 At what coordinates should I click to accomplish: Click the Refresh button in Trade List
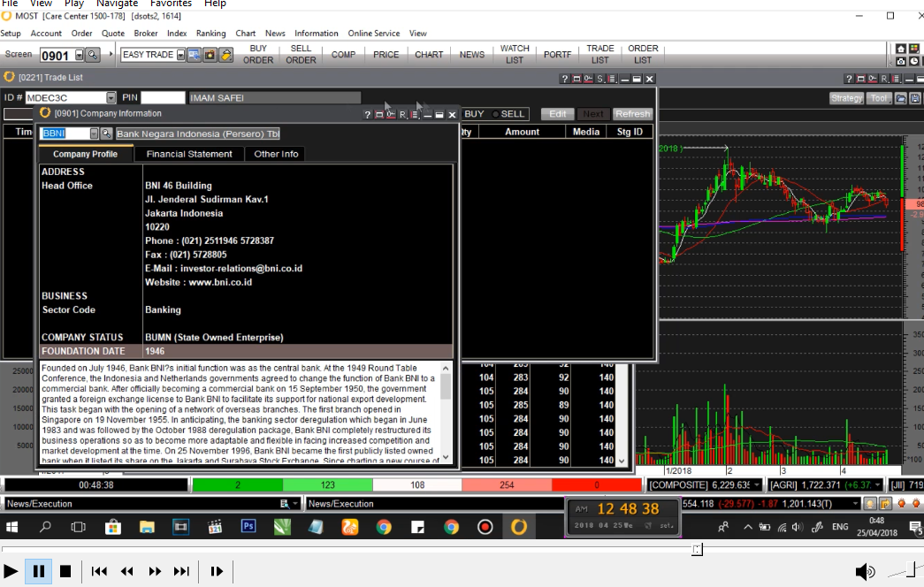632,114
